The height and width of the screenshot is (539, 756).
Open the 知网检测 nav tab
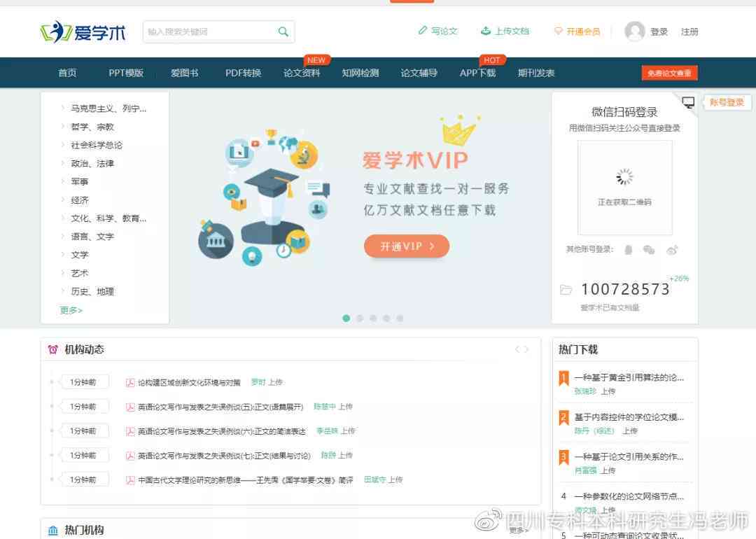tap(360, 73)
